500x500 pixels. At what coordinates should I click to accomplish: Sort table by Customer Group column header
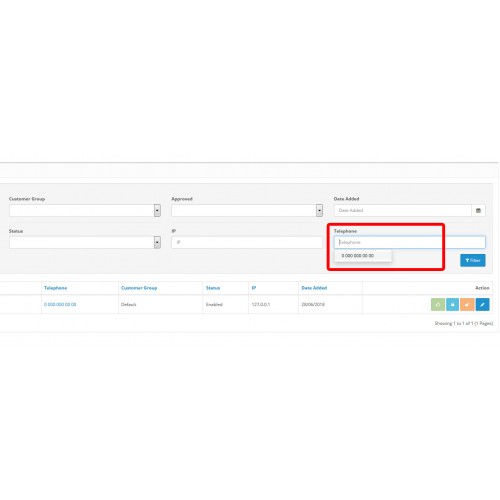coord(139,288)
